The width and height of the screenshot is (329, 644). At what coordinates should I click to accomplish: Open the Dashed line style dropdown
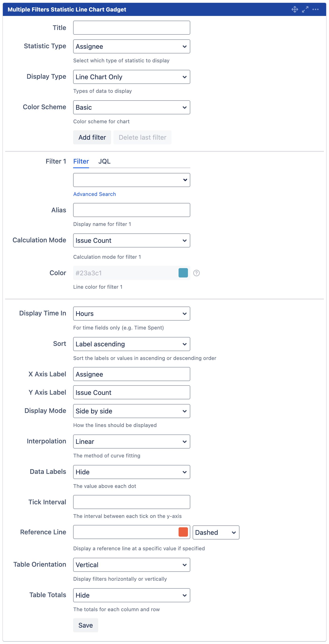[x=216, y=532]
